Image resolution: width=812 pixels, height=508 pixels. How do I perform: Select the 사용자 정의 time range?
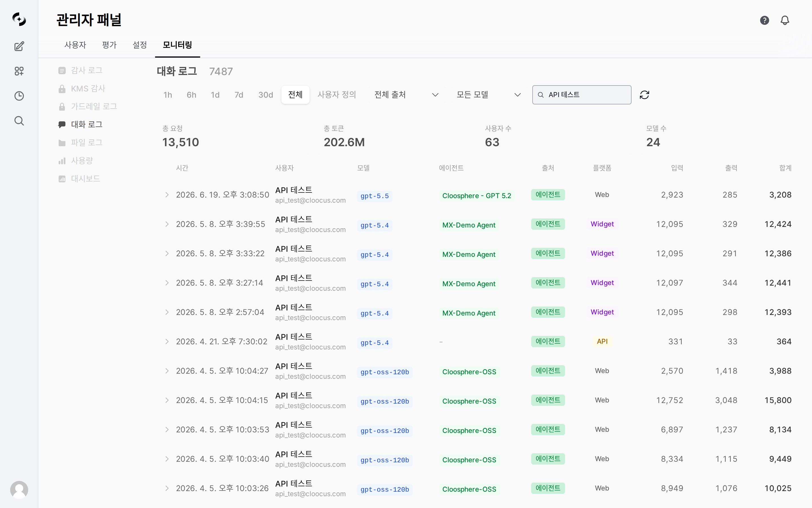(337, 95)
